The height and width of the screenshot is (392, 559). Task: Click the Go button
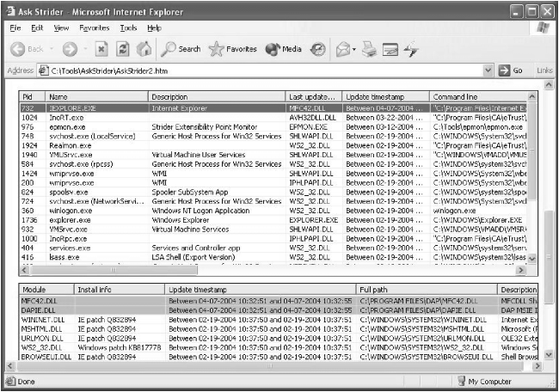tap(512, 70)
